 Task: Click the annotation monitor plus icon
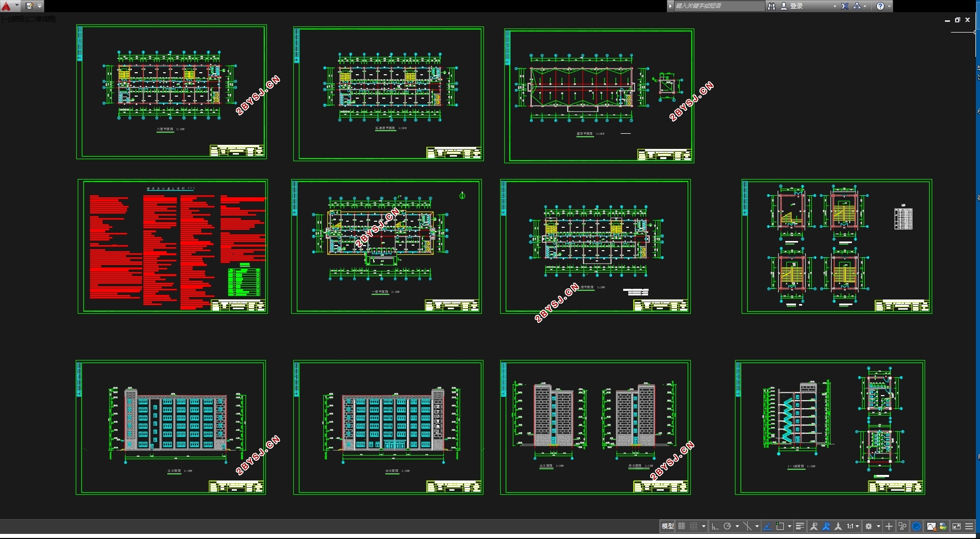pyautogui.click(x=889, y=526)
